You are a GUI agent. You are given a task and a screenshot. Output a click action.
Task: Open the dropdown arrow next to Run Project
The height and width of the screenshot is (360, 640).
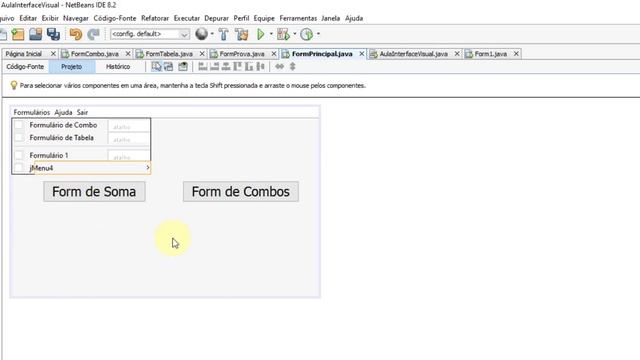271,34
